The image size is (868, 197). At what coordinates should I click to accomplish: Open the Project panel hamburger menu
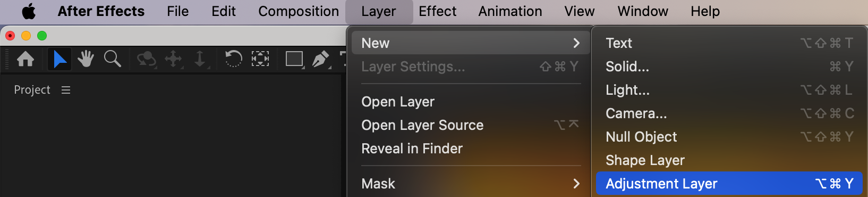pos(66,90)
